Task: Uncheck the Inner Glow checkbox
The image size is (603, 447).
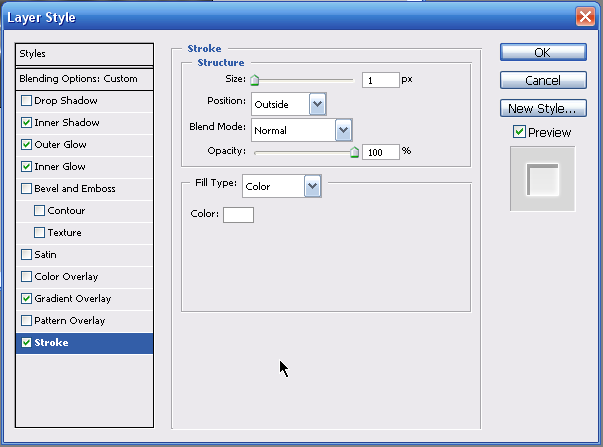Action: [26, 167]
